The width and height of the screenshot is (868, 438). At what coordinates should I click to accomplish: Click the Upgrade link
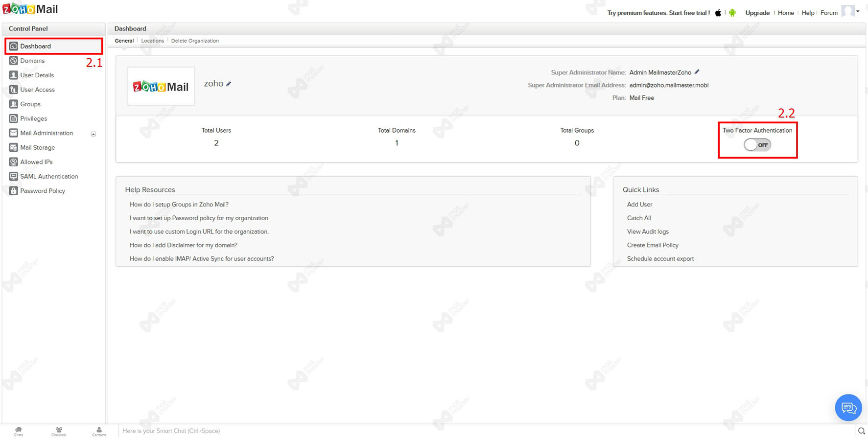pos(757,13)
